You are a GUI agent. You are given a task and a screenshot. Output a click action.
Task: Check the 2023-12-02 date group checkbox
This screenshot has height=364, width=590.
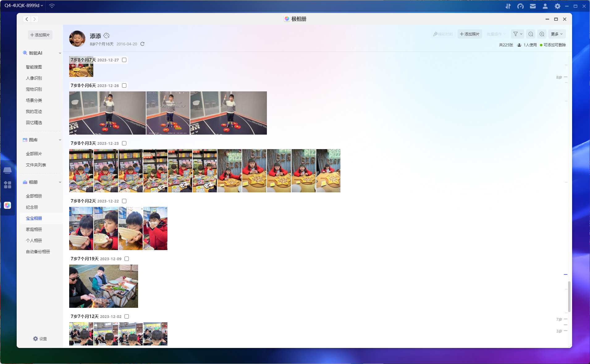[x=127, y=316]
